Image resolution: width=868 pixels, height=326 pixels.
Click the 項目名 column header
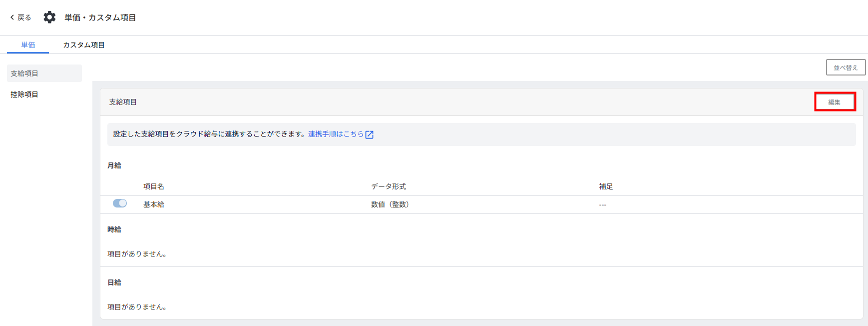(154, 186)
